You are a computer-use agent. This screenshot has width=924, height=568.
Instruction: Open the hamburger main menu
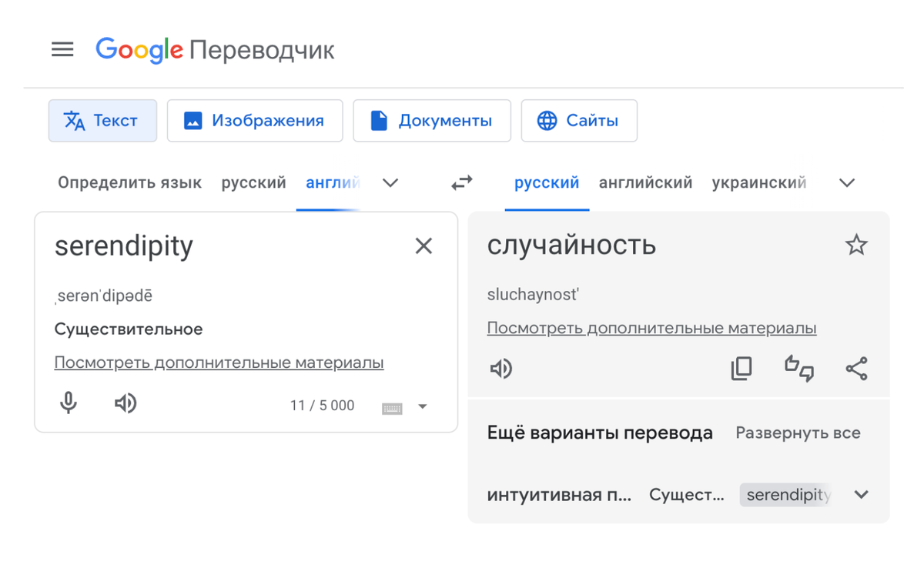[x=62, y=50]
